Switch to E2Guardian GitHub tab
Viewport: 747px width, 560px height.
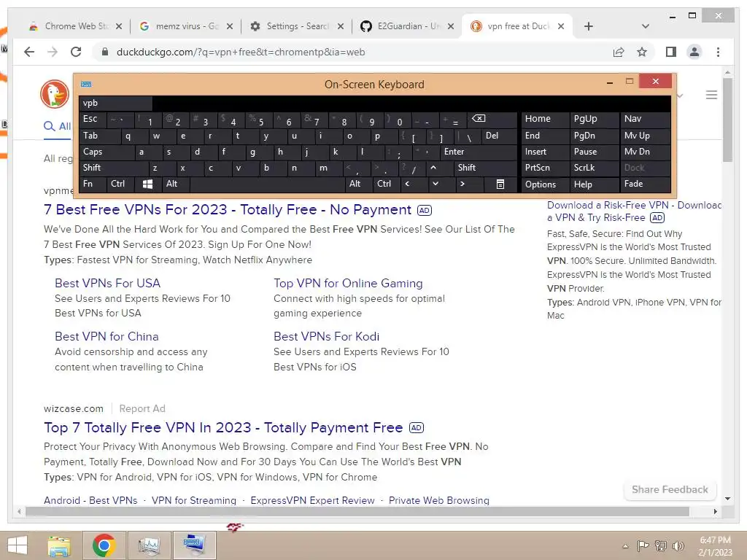click(409, 26)
